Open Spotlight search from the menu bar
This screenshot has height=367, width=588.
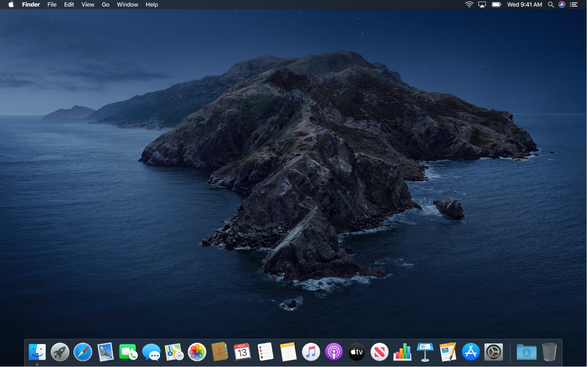[550, 5]
